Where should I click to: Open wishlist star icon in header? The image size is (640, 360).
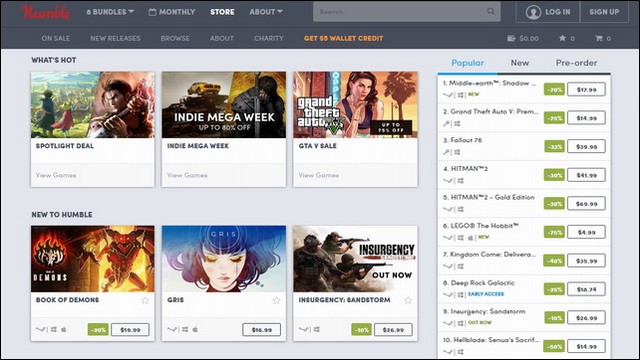(562, 38)
